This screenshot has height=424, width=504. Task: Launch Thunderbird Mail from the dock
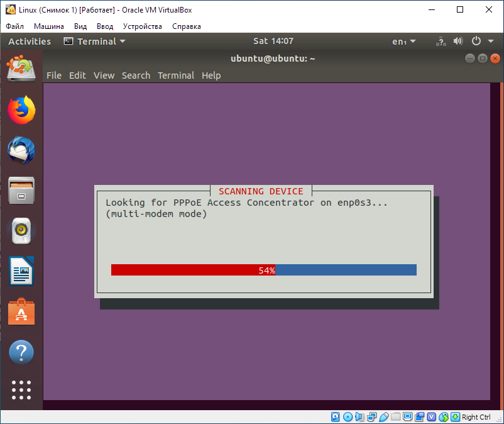[21, 151]
